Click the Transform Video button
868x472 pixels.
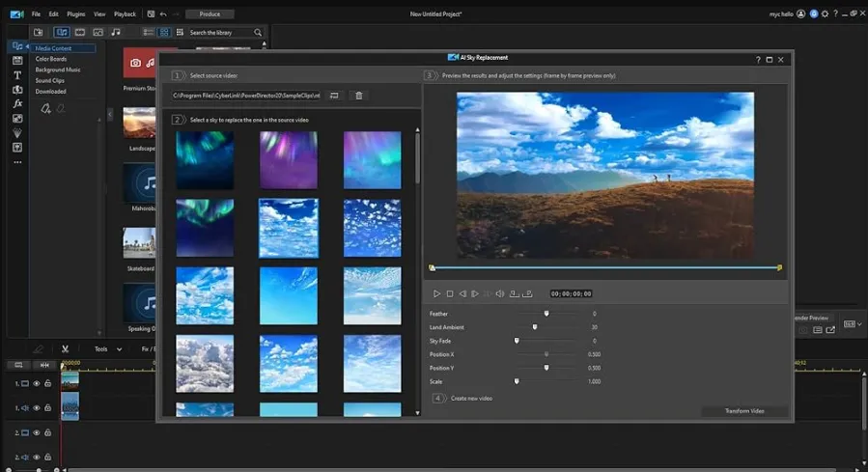pyautogui.click(x=744, y=411)
